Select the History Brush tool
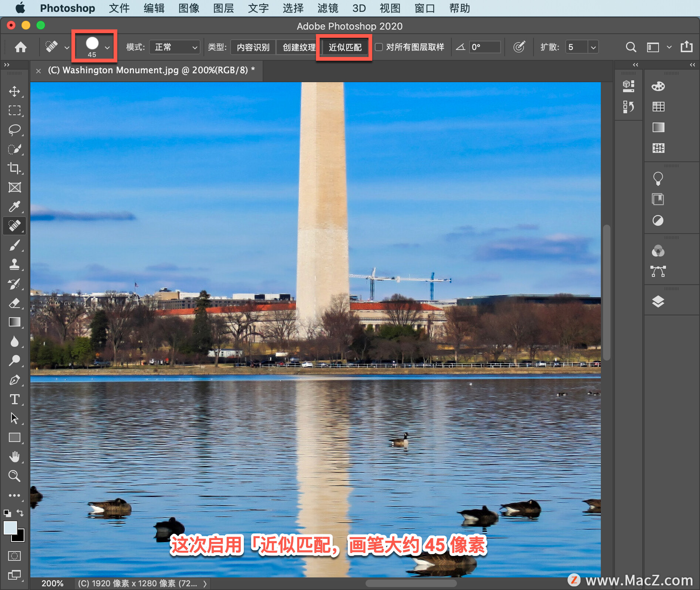 pyautogui.click(x=14, y=284)
